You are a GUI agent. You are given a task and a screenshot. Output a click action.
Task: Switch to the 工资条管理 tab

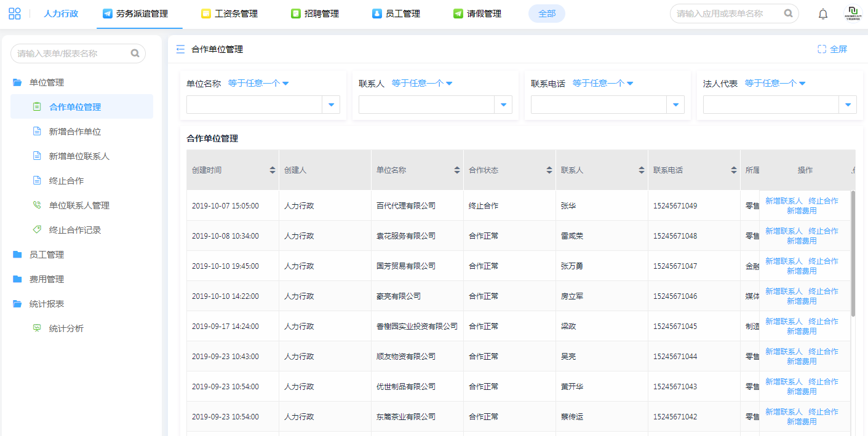[x=229, y=14]
